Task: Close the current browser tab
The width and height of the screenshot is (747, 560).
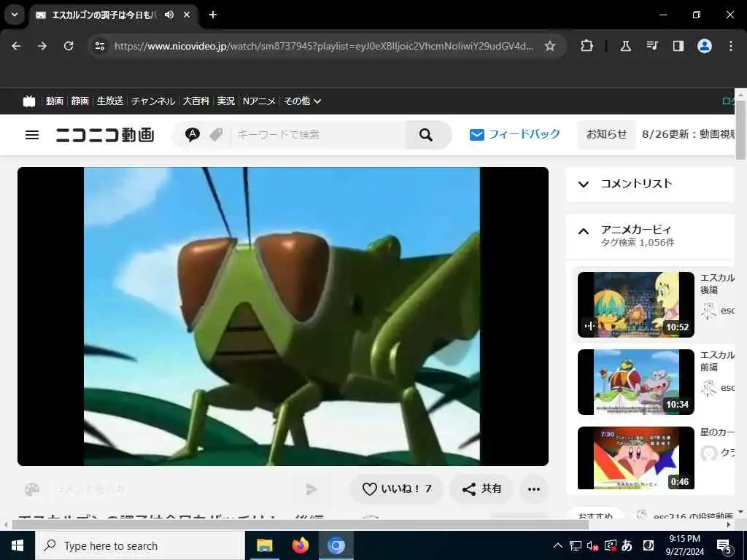Action: tap(187, 15)
